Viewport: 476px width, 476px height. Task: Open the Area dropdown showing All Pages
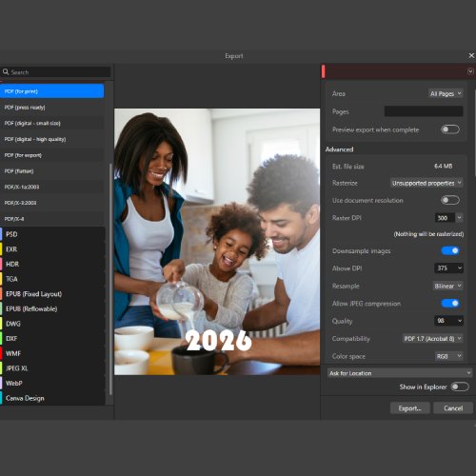click(x=446, y=93)
